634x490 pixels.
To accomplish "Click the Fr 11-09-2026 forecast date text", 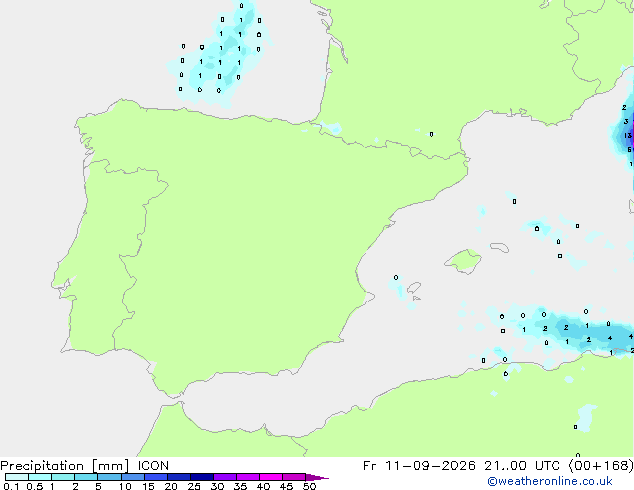I will pos(419,466).
